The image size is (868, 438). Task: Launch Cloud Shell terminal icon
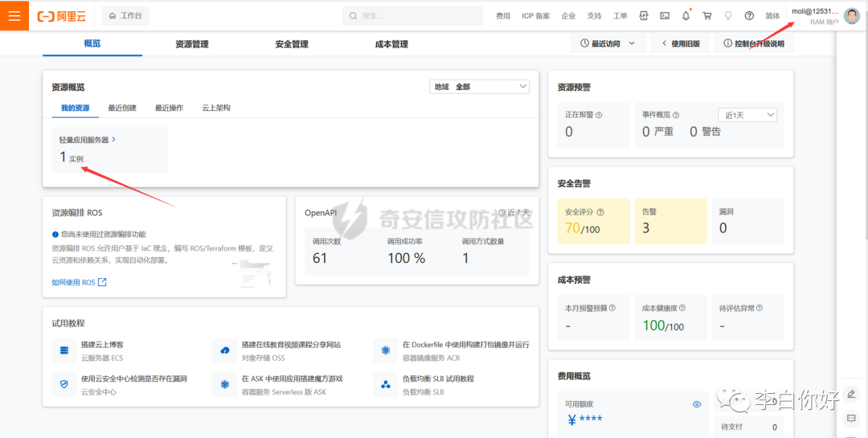(x=665, y=16)
